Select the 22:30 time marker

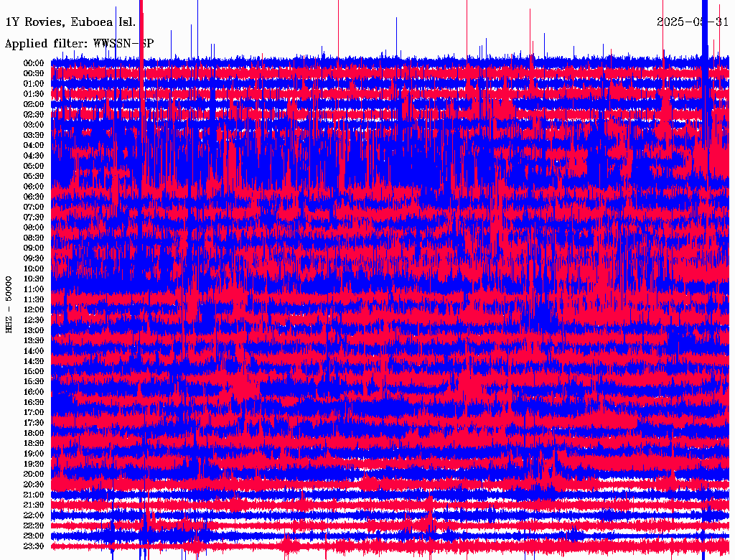pyautogui.click(x=34, y=526)
